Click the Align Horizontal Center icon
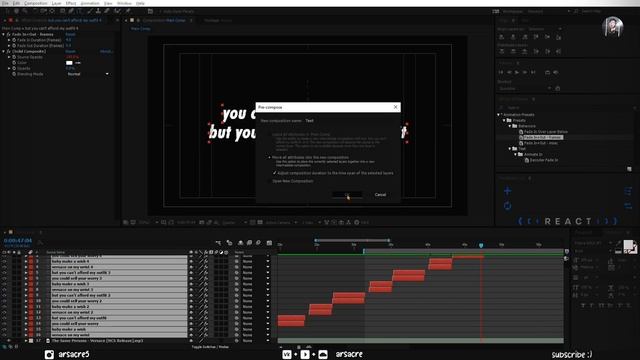 (513, 37)
